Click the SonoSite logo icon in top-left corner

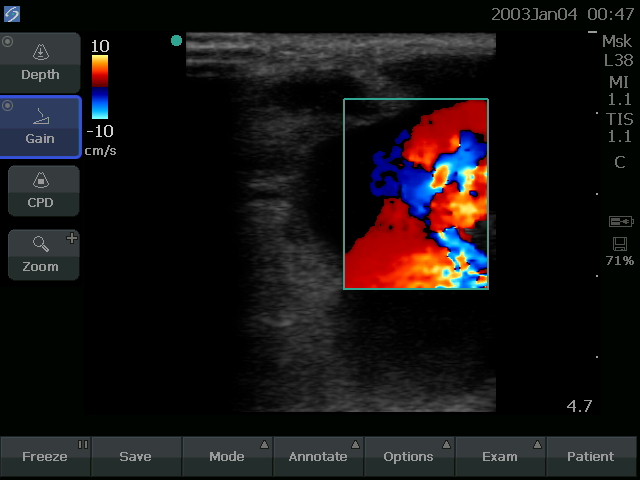[x=12, y=13]
